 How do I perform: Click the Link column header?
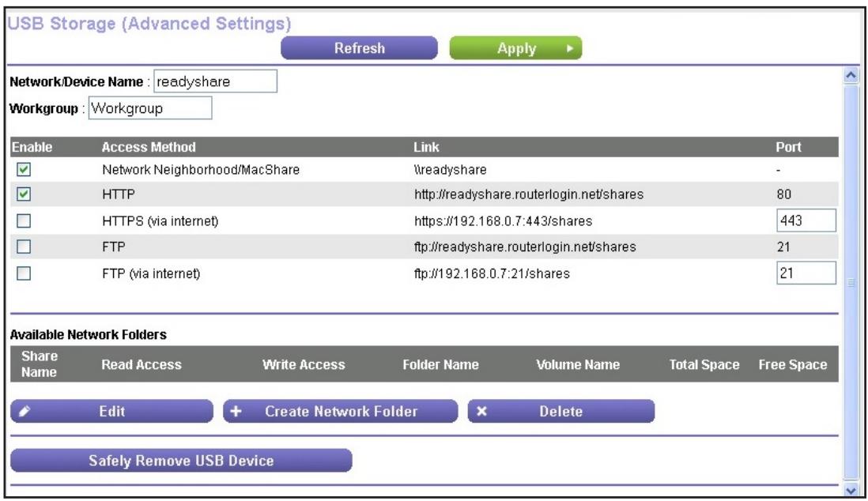coord(426,147)
